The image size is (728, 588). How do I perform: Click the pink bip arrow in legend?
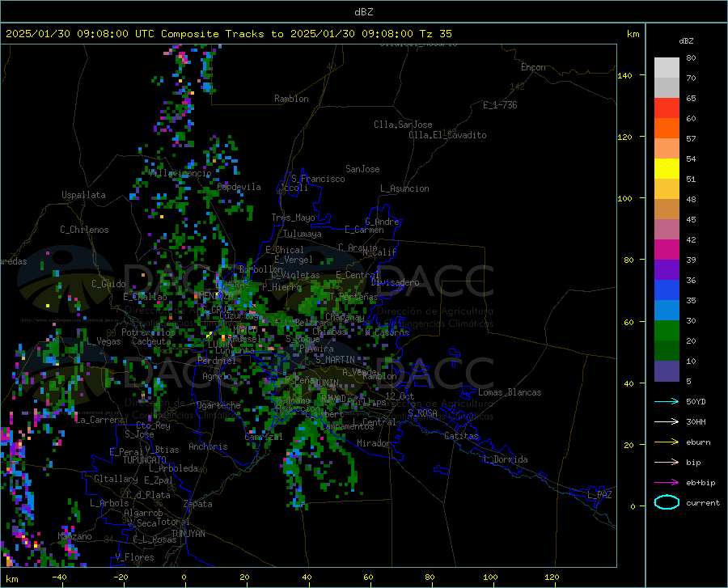(667, 463)
